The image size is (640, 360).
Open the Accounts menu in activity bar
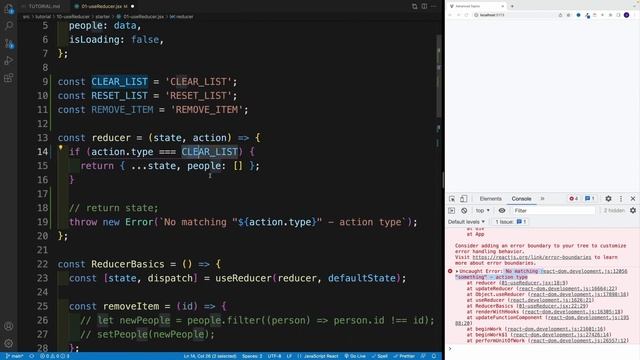tap(9, 326)
